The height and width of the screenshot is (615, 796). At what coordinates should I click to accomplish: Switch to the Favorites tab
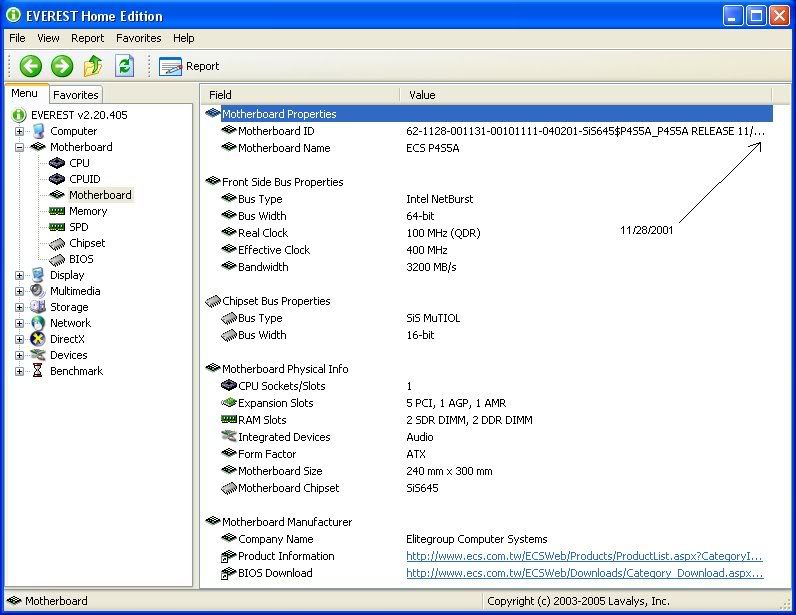(76, 95)
